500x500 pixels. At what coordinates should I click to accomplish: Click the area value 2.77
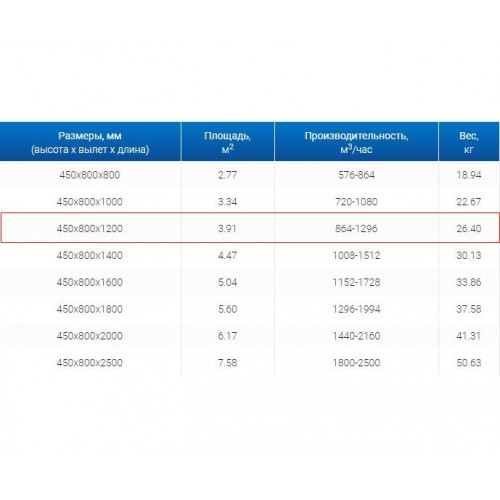[227, 175]
